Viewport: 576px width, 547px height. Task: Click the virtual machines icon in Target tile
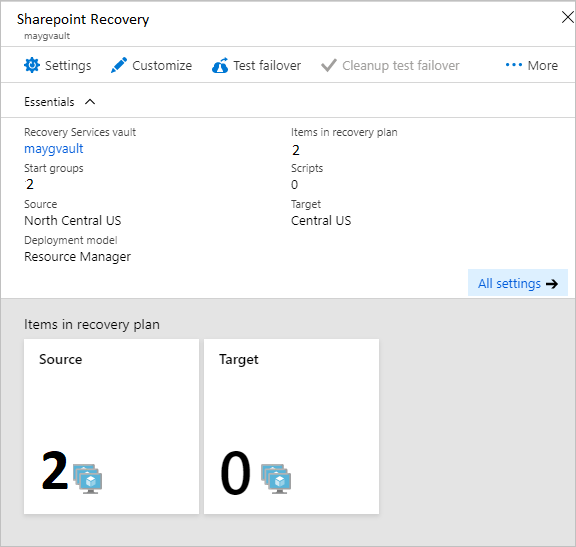(276, 479)
